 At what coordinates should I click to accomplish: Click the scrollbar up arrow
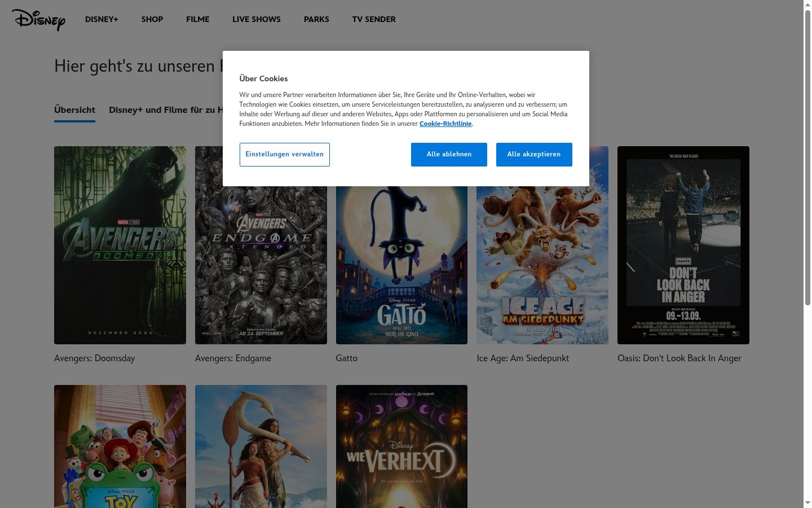[x=807, y=5]
